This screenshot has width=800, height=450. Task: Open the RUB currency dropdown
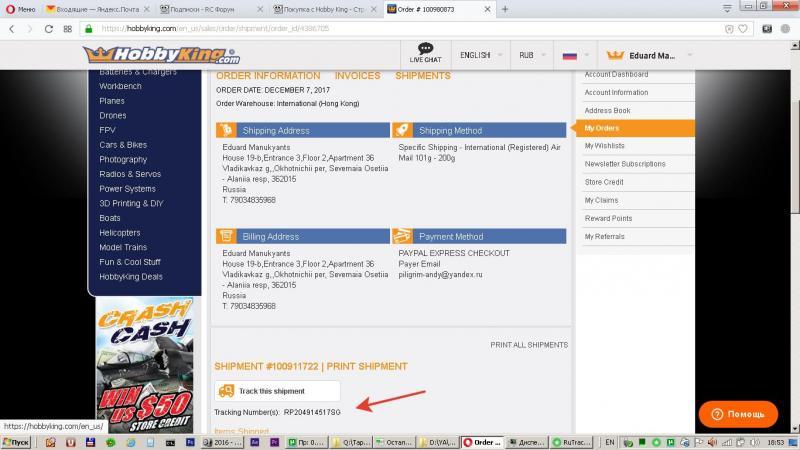click(x=531, y=56)
